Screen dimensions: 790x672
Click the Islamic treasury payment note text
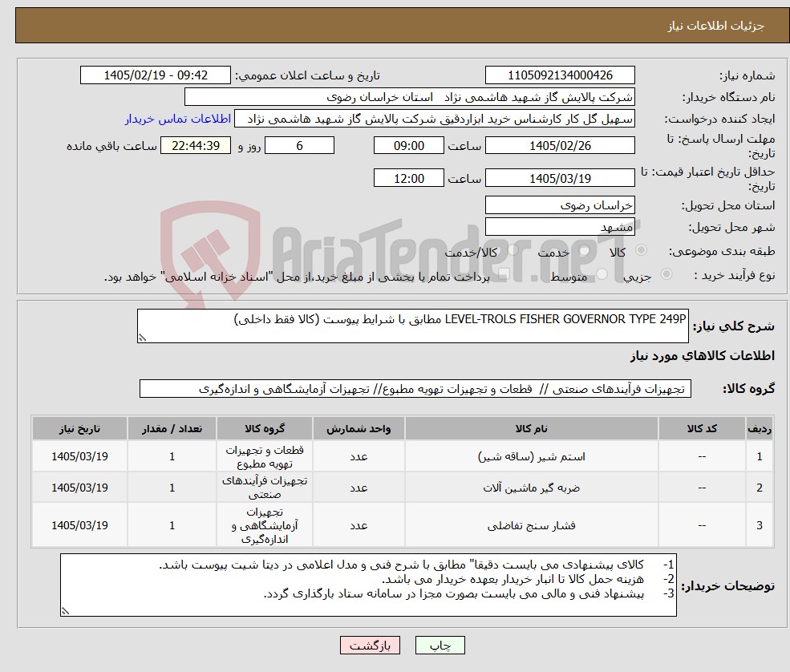pyautogui.click(x=297, y=277)
